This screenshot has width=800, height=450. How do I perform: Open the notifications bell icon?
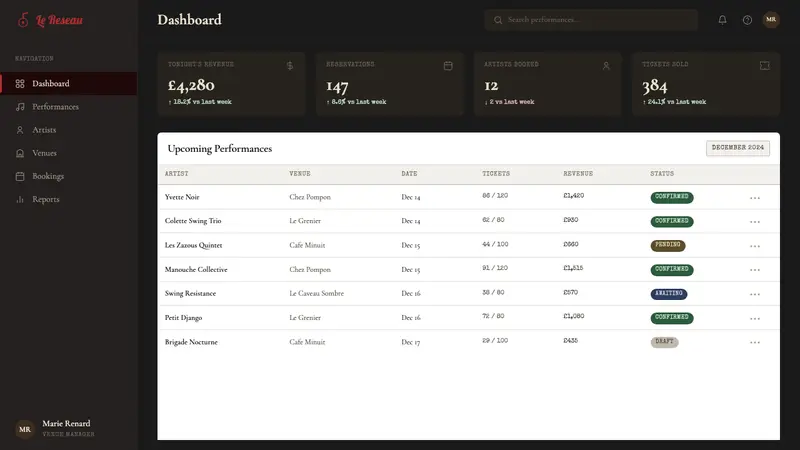coord(722,20)
